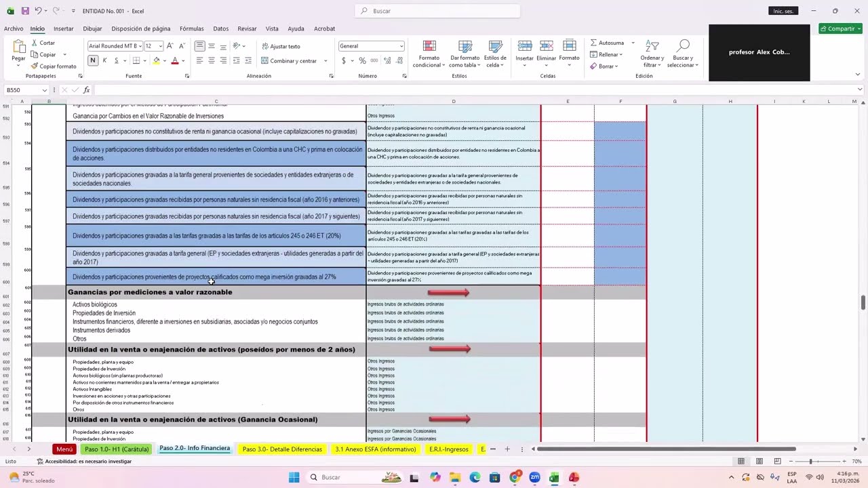Open font size dropdown
Image resolution: width=868 pixels, height=488 pixels.
pos(160,46)
